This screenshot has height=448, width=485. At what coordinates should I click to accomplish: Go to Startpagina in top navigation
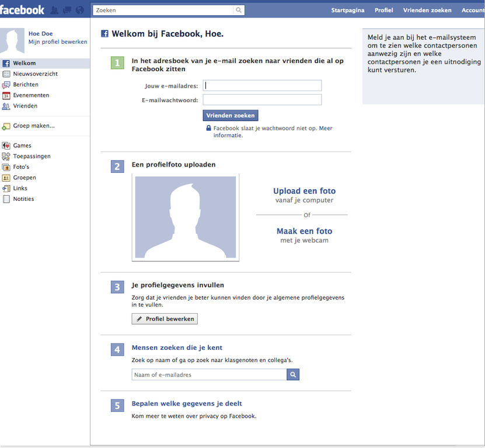(347, 11)
